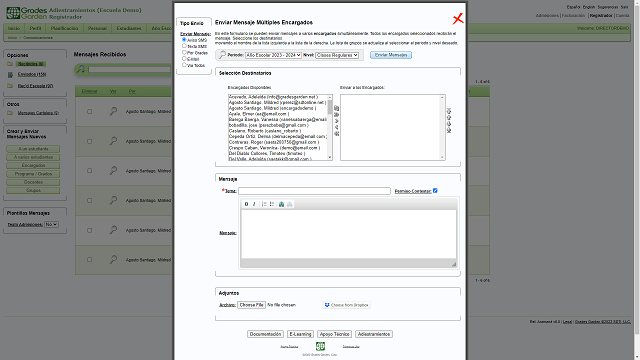Screen dimensions: 640x360
Task: Click the folder icon beside Mensajes Cartelera
Action: pyautogui.click(x=10, y=113)
